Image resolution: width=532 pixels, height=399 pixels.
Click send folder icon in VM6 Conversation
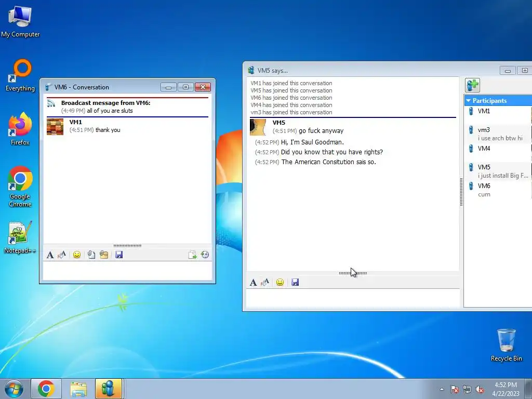[x=104, y=255]
